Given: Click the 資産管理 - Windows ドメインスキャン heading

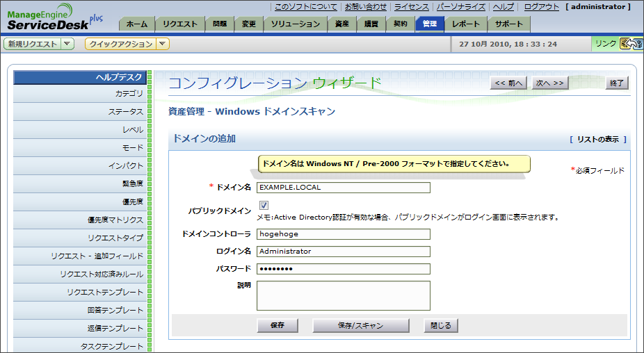Looking at the screenshot, I should coord(252,112).
